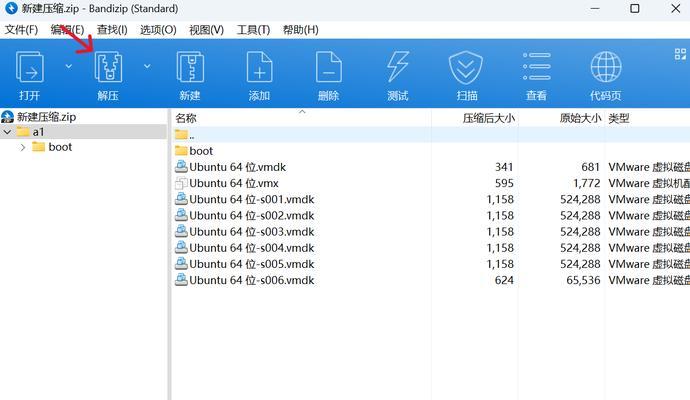Image resolution: width=690 pixels, height=400 pixels.
Task: Click the vmdk disk icon of s001 file
Action: (181, 199)
